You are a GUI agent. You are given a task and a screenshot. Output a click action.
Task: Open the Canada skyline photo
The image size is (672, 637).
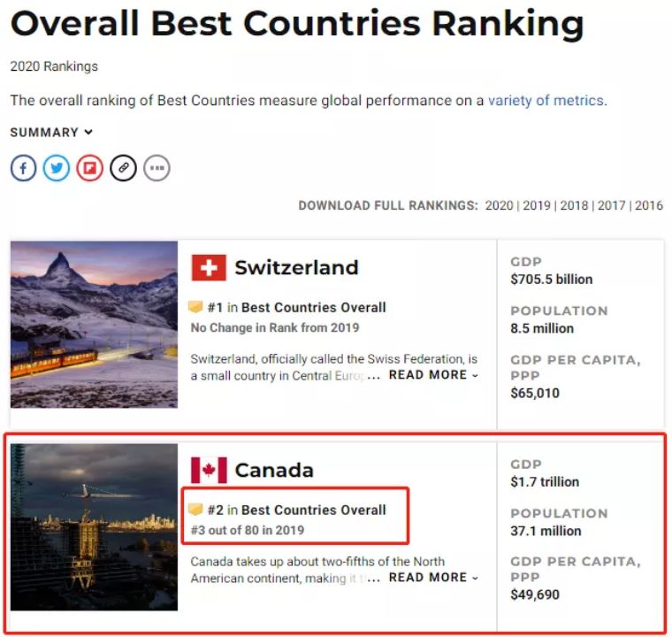tap(94, 527)
